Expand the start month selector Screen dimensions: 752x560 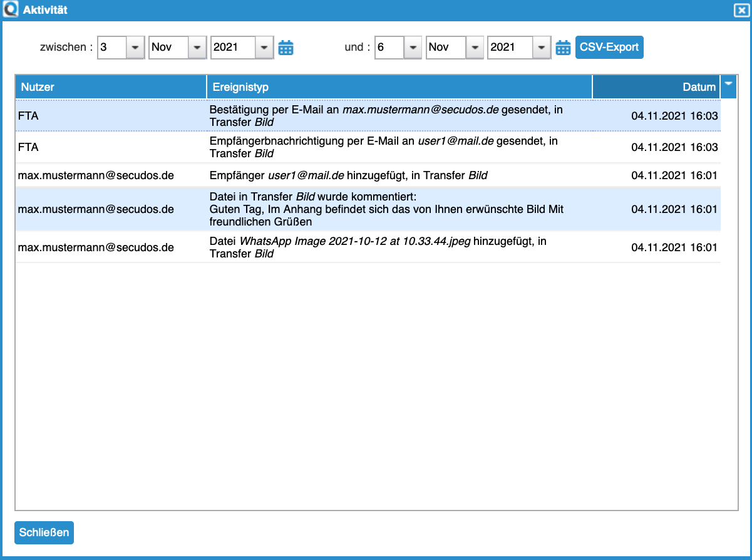pos(177,47)
